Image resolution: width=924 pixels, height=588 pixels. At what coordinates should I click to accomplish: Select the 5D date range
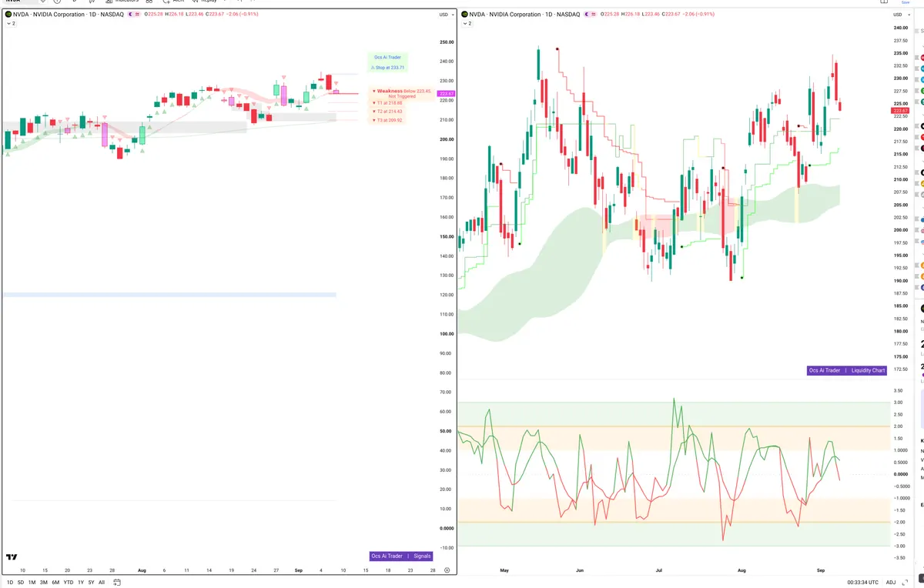tap(21, 582)
